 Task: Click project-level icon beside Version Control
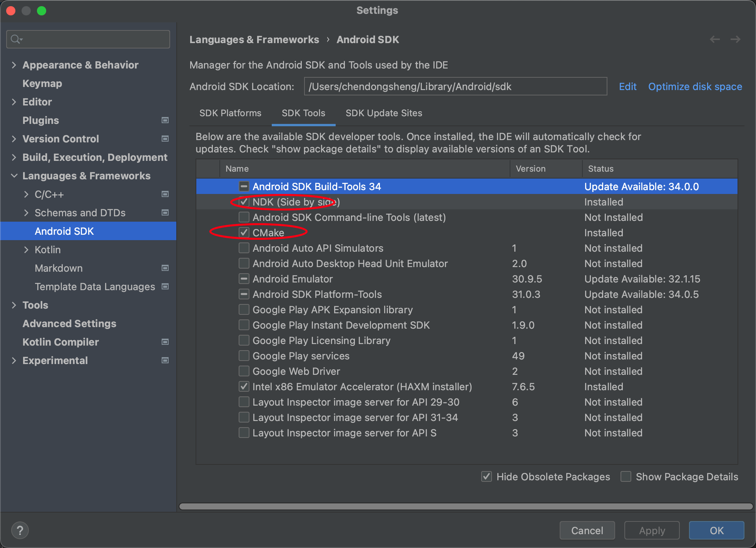tap(165, 139)
